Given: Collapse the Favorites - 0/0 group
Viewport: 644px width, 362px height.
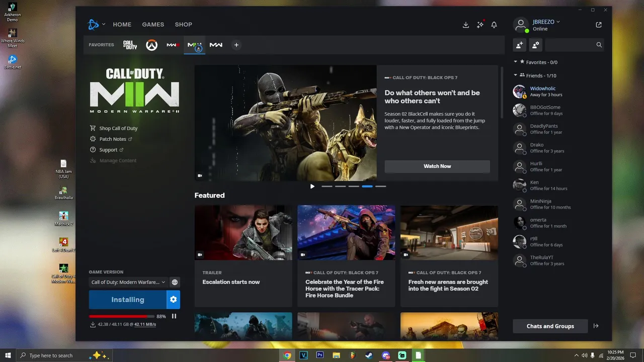Looking at the screenshot, I should coord(516,62).
